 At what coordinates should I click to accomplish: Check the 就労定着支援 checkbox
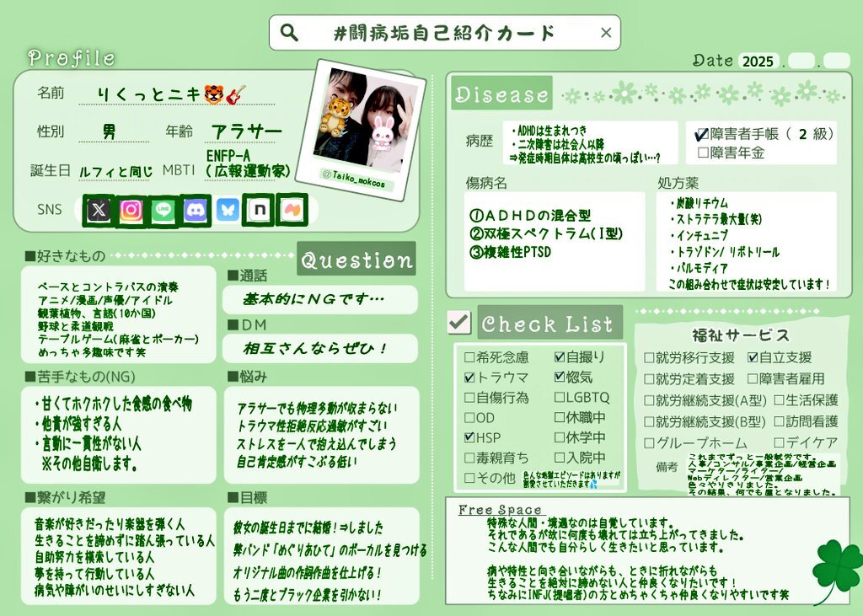(x=650, y=379)
